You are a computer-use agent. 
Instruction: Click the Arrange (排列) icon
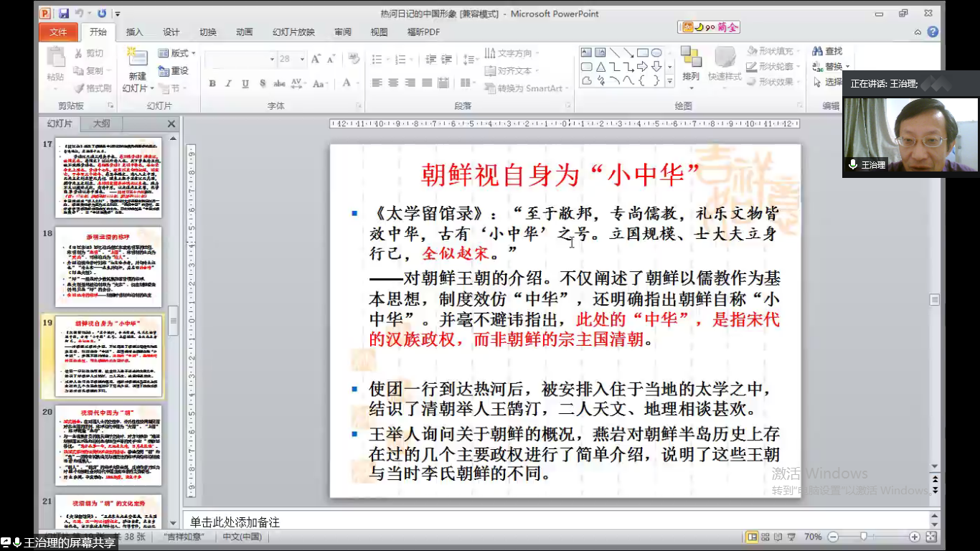691,63
